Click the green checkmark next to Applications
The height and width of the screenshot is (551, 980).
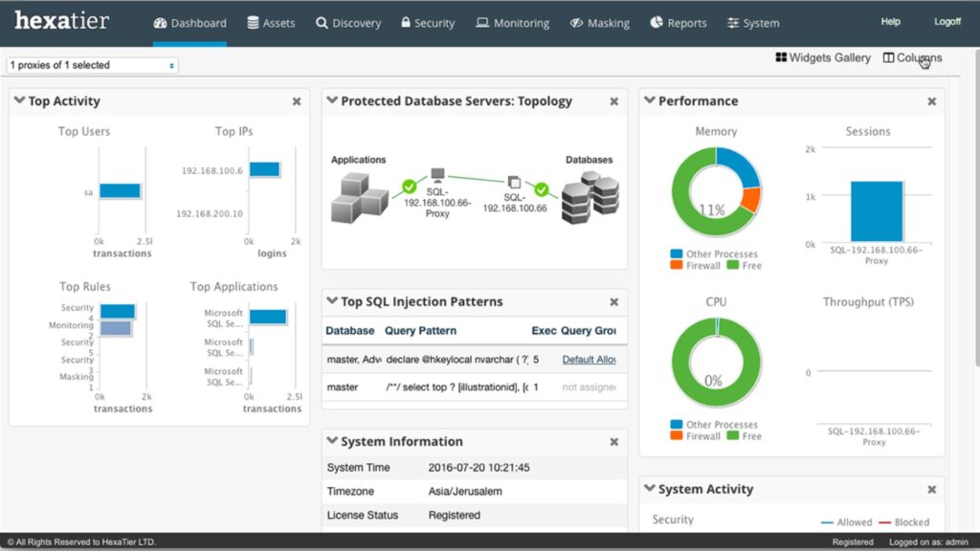410,187
